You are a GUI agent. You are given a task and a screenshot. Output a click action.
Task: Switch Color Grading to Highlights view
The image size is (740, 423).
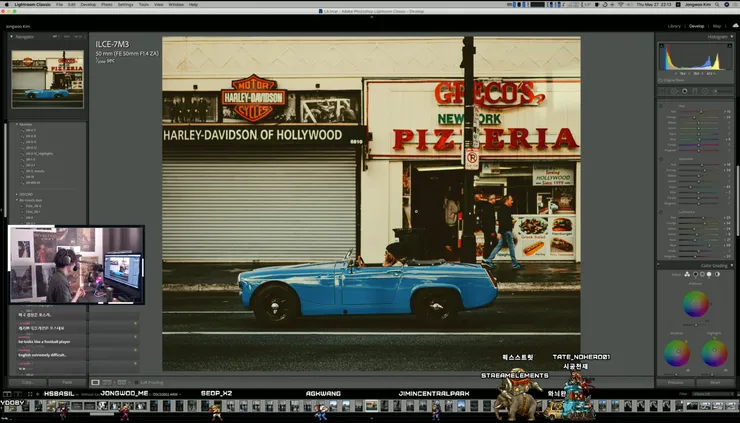coord(709,274)
